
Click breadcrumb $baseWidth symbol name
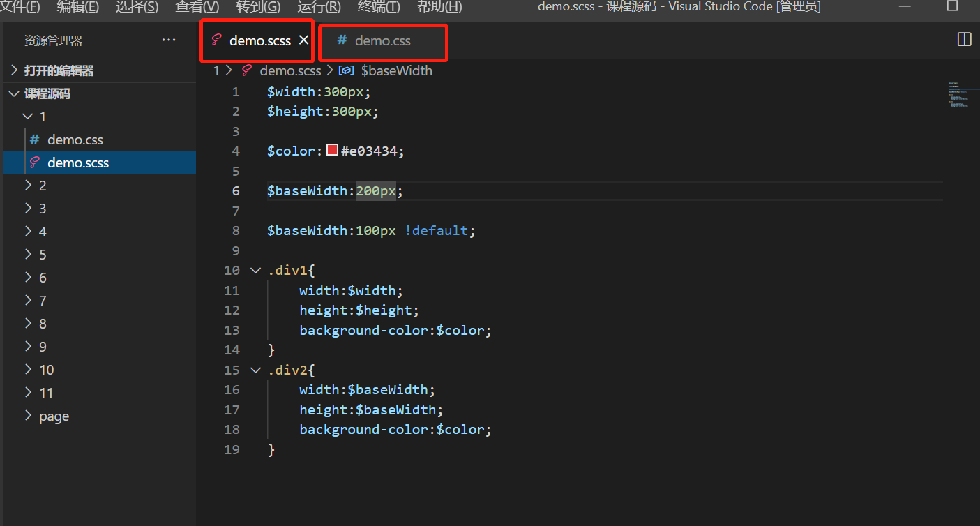(397, 70)
